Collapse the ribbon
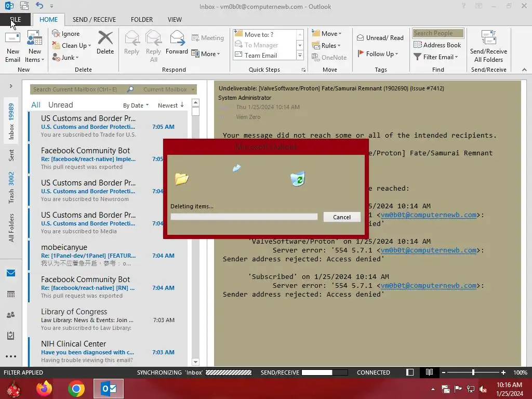The height and width of the screenshot is (399, 532). click(x=524, y=70)
